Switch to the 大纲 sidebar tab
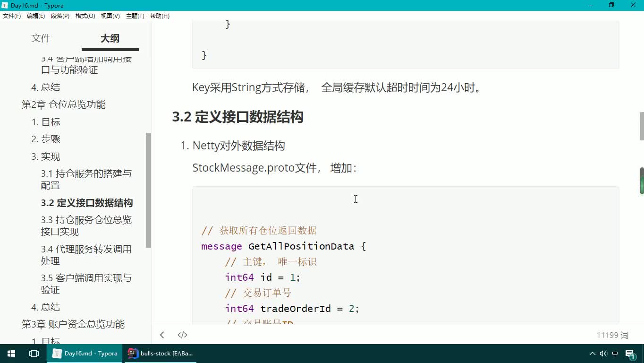Screen dimensions: 644x363 coord(110,38)
